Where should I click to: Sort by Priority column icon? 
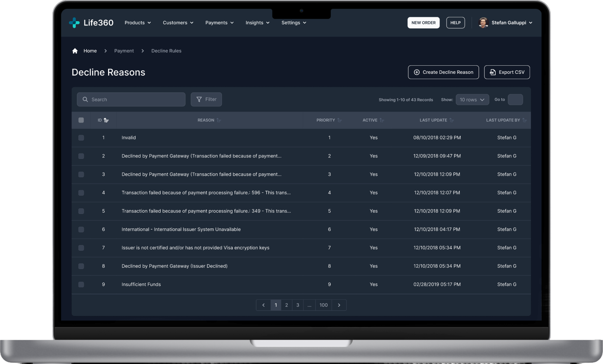coord(339,120)
